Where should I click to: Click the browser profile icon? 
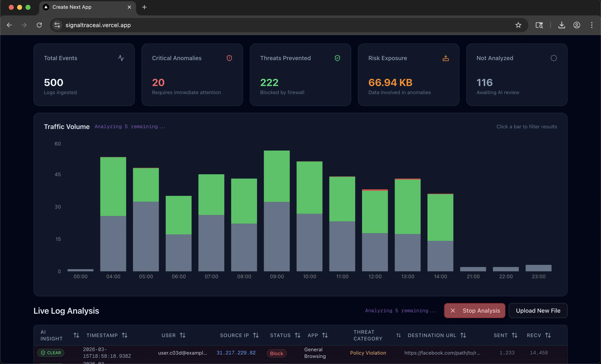tap(577, 25)
